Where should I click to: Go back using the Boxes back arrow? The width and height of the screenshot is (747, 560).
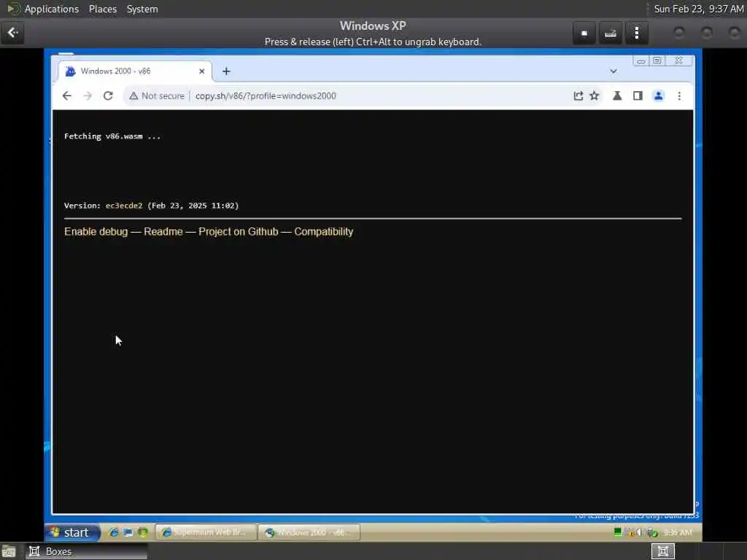pyautogui.click(x=12, y=33)
